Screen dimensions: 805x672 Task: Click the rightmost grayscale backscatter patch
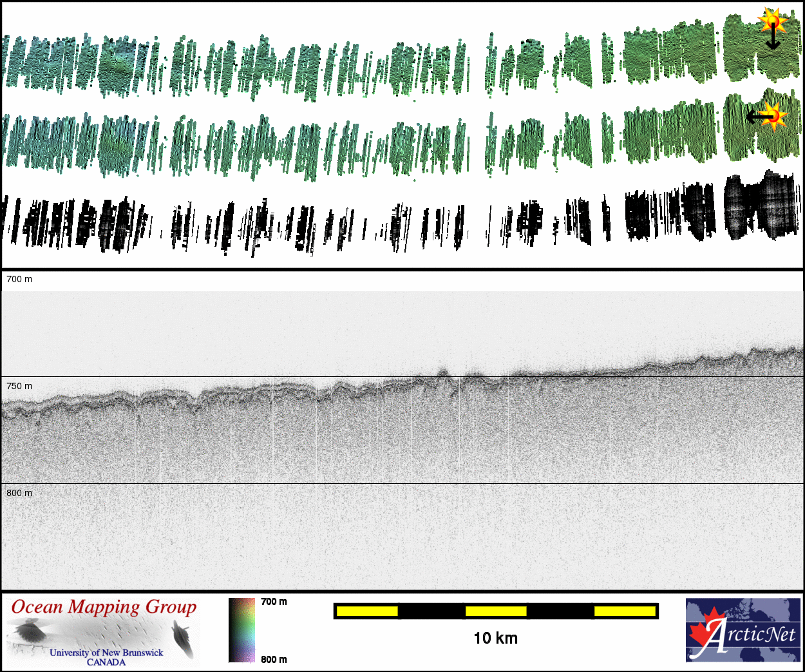[760, 206]
